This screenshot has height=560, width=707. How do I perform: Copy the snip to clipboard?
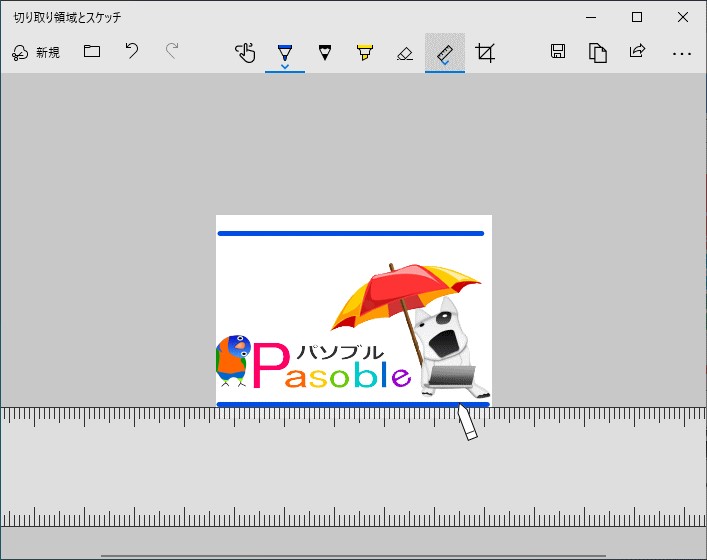597,53
